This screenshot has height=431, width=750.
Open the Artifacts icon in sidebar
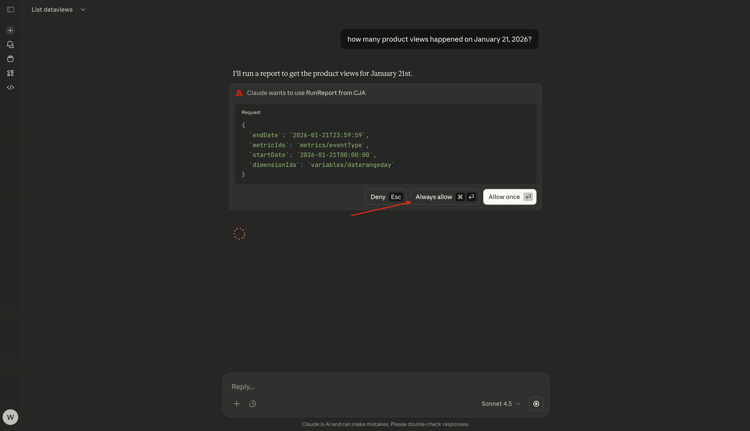pyautogui.click(x=11, y=73)
